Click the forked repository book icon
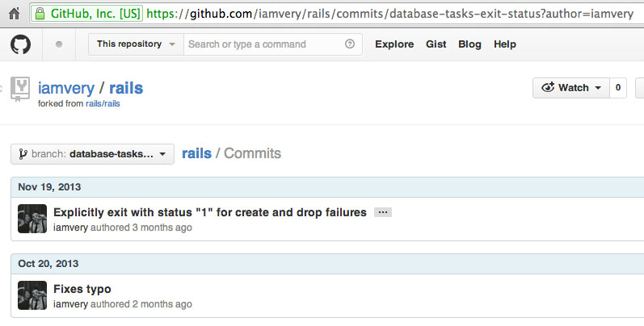The height and width of the screenshot is (326, 644). pos(20,89)
